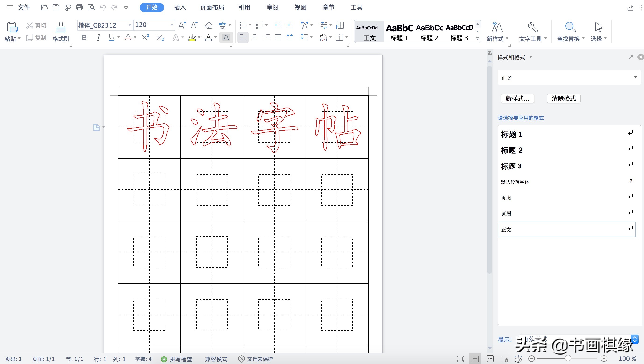Toggle character shading A button

click(x=226, y=38)
